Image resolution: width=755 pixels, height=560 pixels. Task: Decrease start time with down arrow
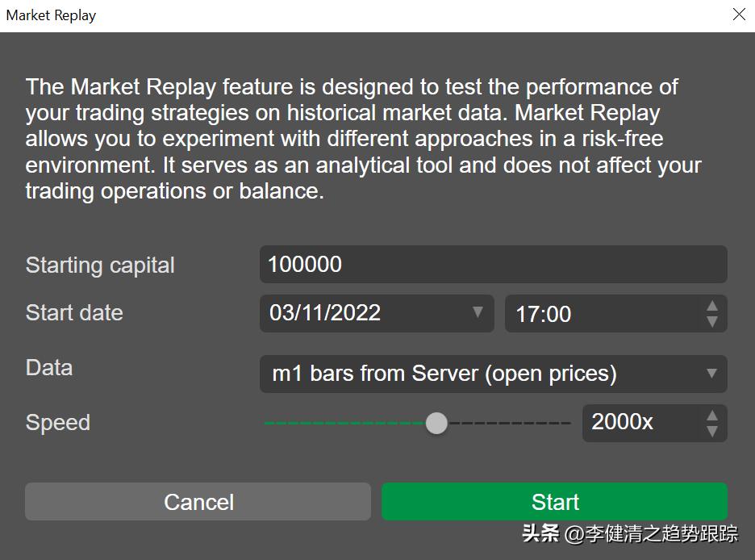click(x=711, y=321)
